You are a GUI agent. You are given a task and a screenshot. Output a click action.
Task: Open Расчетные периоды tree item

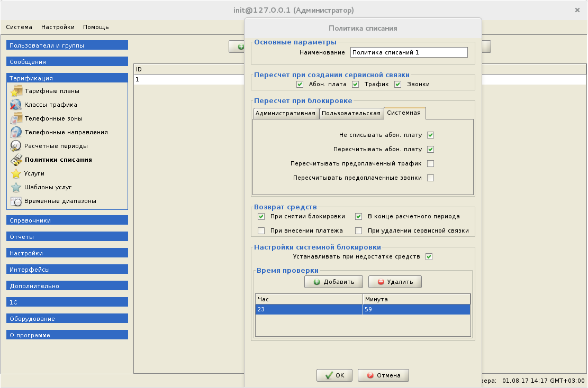pos(56,146)
